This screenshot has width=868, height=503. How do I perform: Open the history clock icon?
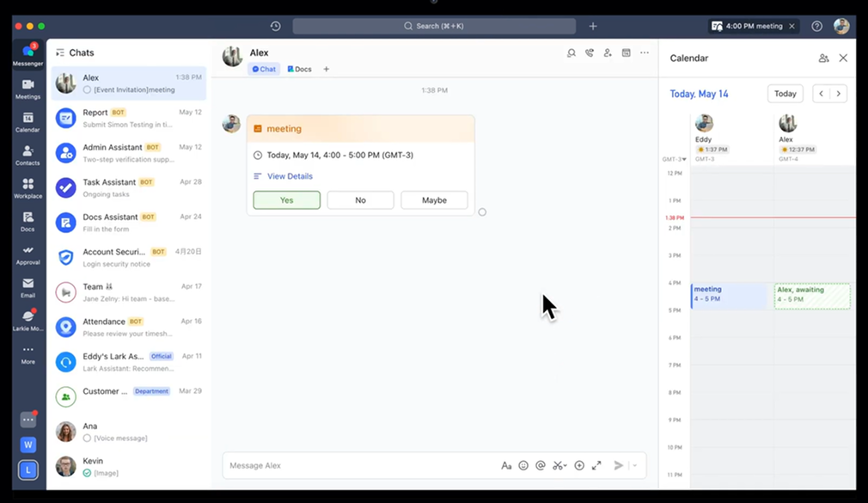[x=275, y=26]
